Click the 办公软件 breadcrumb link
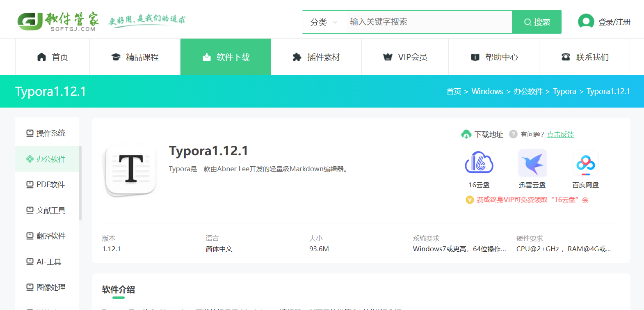 [528, 92]
